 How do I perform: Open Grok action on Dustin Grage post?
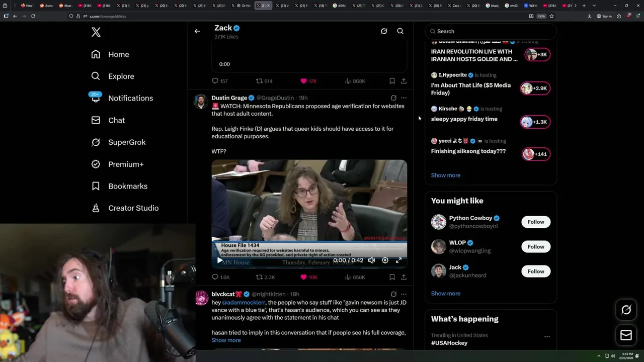point(393,98)
